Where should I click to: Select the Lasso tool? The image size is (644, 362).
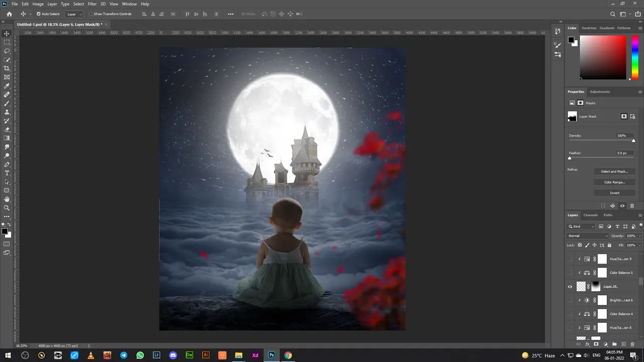pyautogui.click(x=7, y=51)
